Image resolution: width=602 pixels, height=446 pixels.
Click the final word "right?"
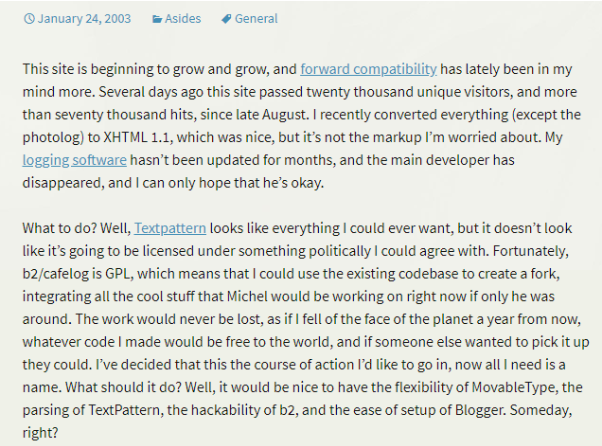click(40, 433)
